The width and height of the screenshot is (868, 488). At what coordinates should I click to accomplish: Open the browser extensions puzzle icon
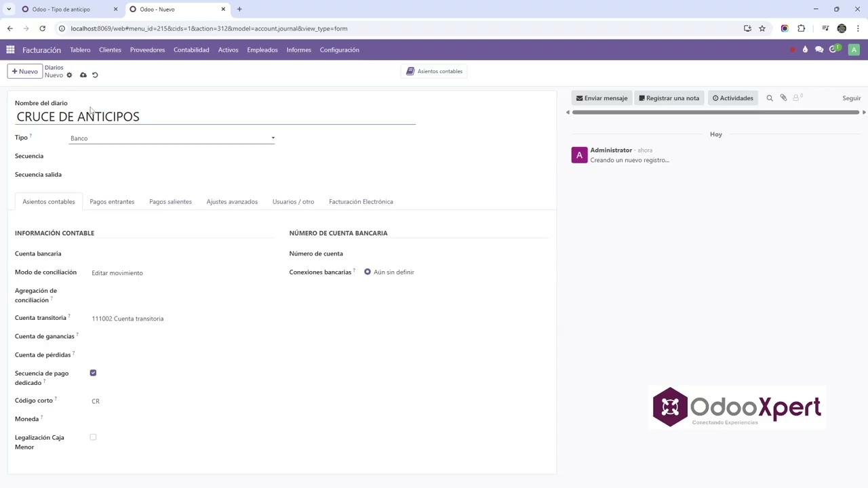click(x=802, y=28)
